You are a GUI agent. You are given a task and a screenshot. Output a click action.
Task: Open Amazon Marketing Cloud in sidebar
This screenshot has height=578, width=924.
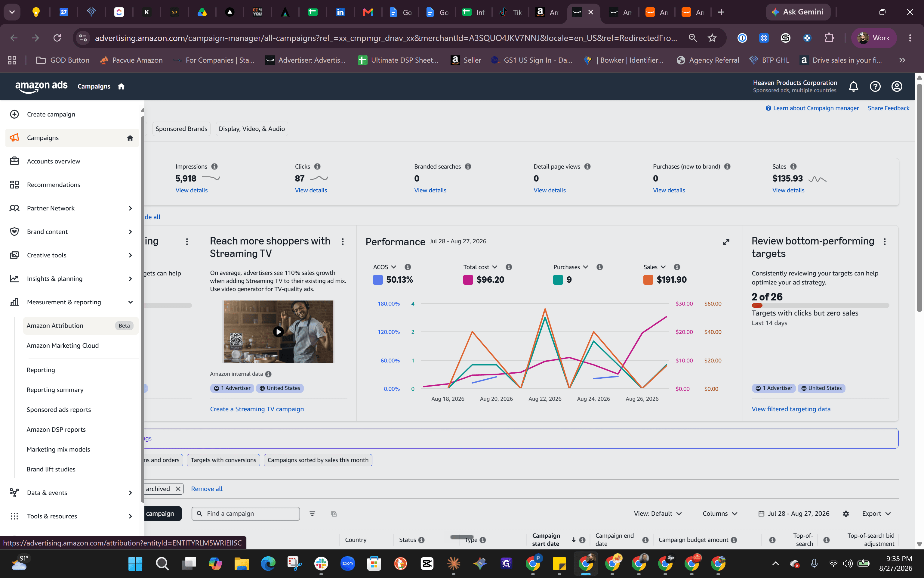pos(63,346)
